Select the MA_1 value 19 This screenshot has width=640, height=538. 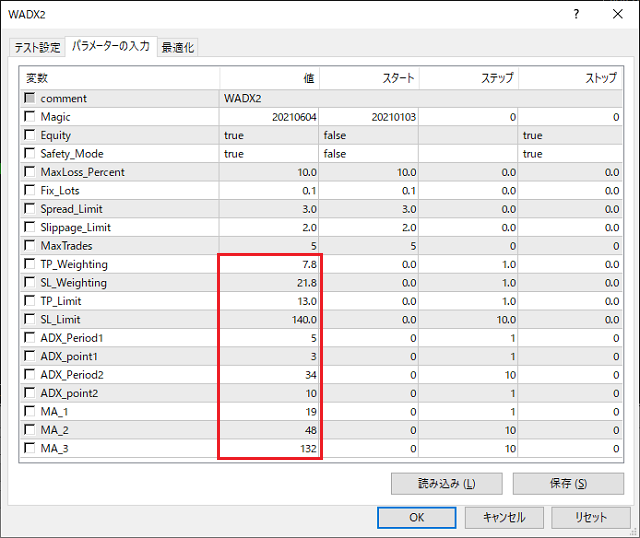[x=269, y=411]
